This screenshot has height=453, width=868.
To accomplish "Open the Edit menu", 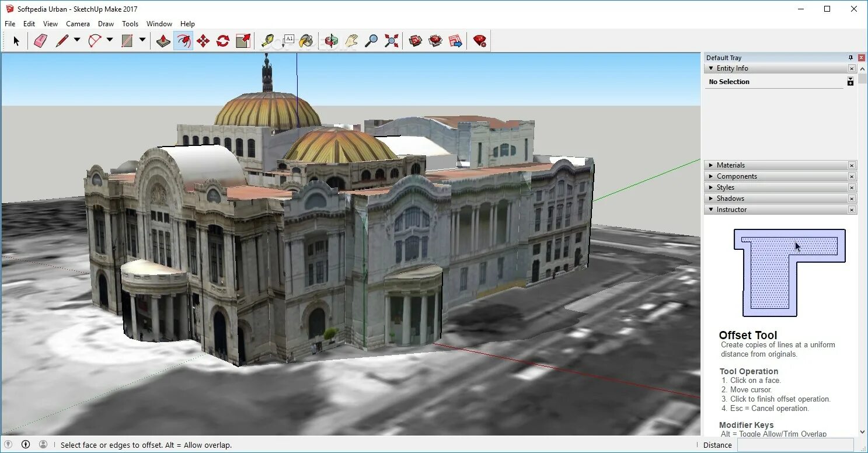I will click(29, 24).
